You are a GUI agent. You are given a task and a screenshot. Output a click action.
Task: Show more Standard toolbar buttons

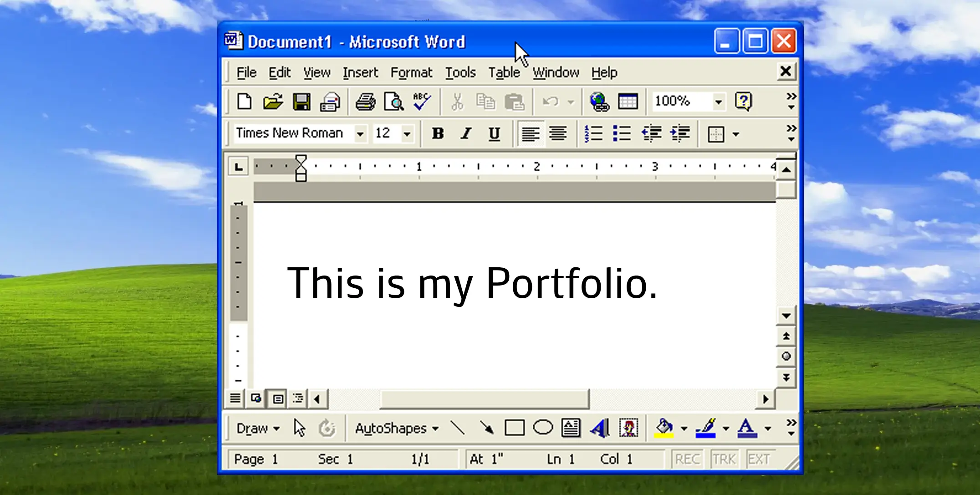791,101
